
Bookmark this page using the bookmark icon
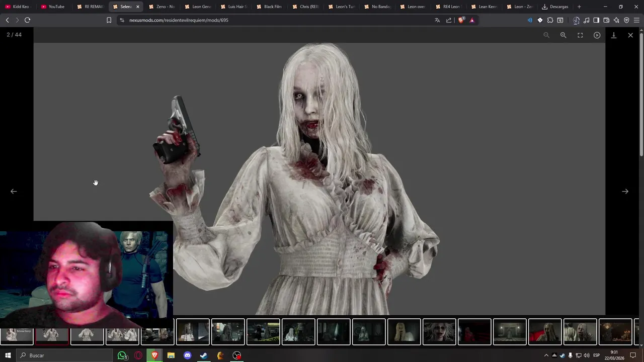coord(109,20)
